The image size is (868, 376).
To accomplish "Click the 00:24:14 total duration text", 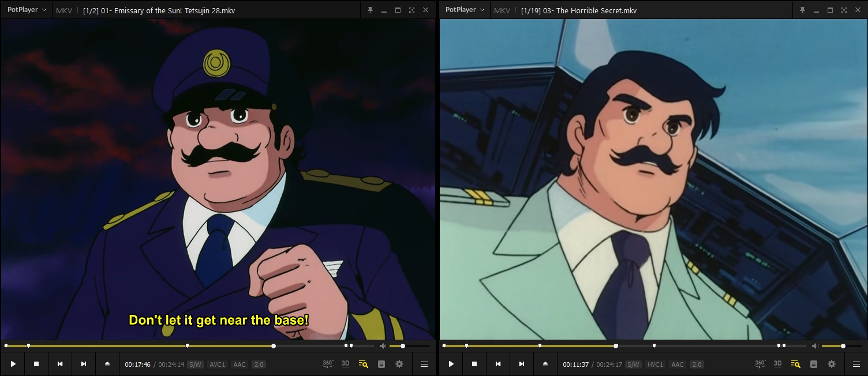I will (171, 364).
